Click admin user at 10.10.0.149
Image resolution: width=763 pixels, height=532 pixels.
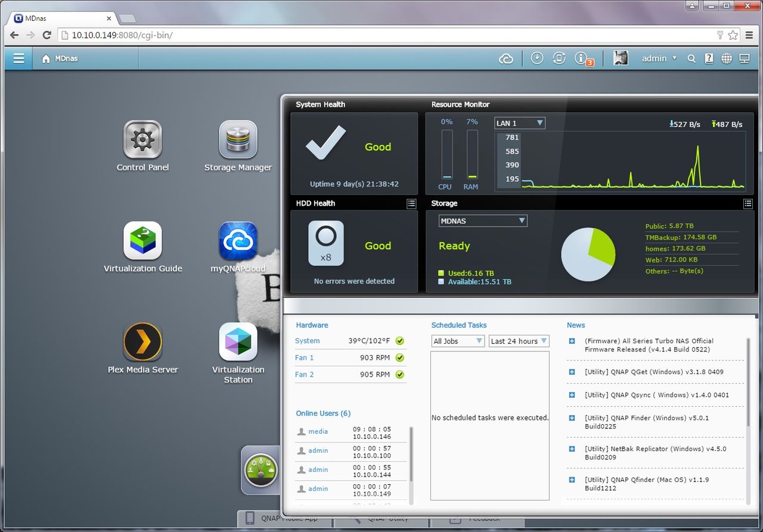pyautogui.click(x=318, y=489)
